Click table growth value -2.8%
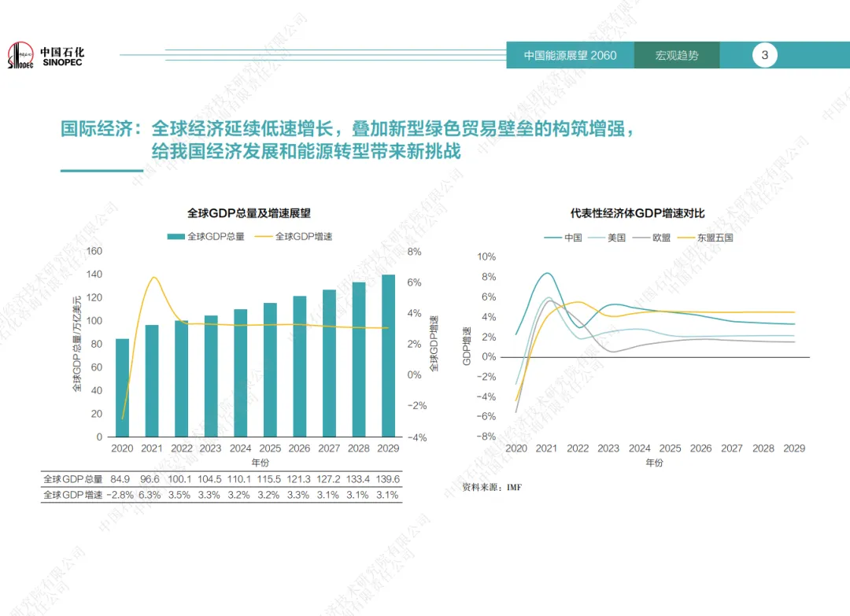Image resolution: width=850 pixels, height=616 pixels. click(120, 495)
